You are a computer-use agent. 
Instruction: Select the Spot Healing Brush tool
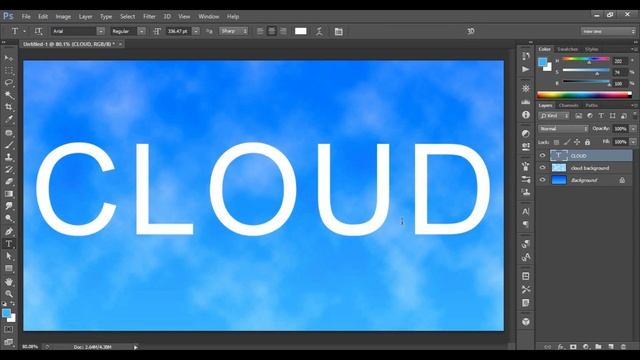click(9, 133)
